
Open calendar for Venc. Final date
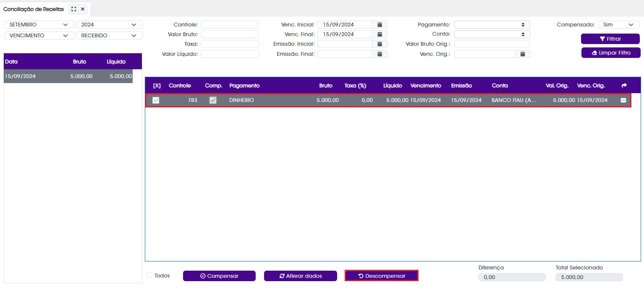pyautogui.click(x=380, y=34)
